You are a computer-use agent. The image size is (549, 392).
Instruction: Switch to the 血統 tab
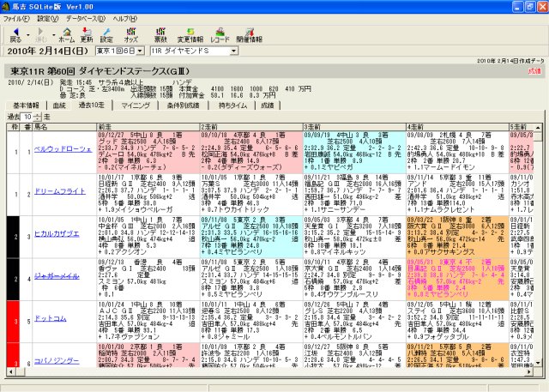point(59,106)
